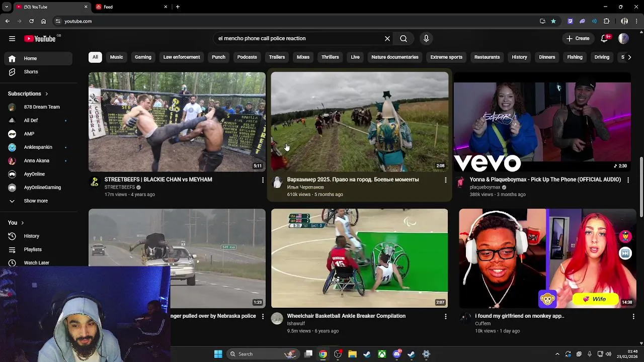
Task: Open the Xbox app in taskbar
Action: [x=382, y=354]
